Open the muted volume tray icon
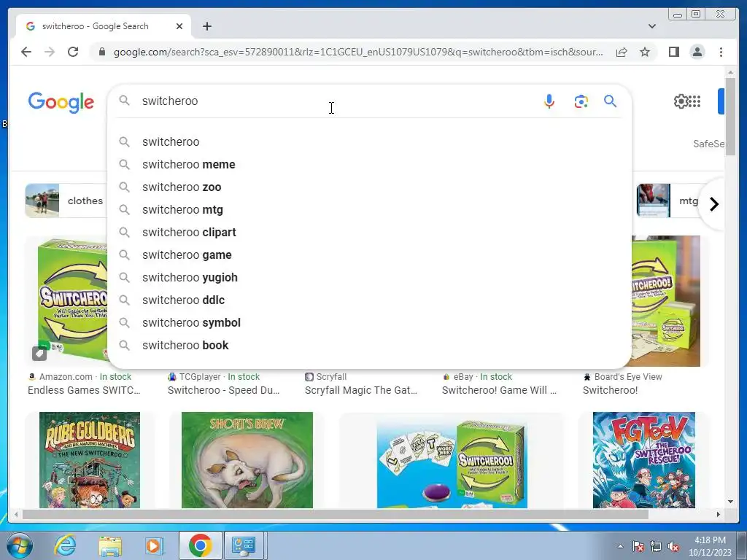The height and width of the screenshot is (560, 747). coord(673,547)
